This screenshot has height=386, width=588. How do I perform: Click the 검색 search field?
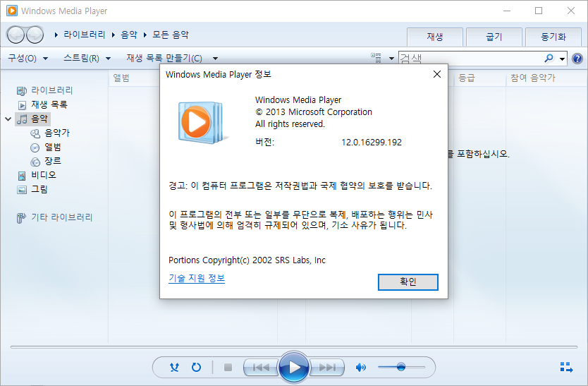click(471, 58)
